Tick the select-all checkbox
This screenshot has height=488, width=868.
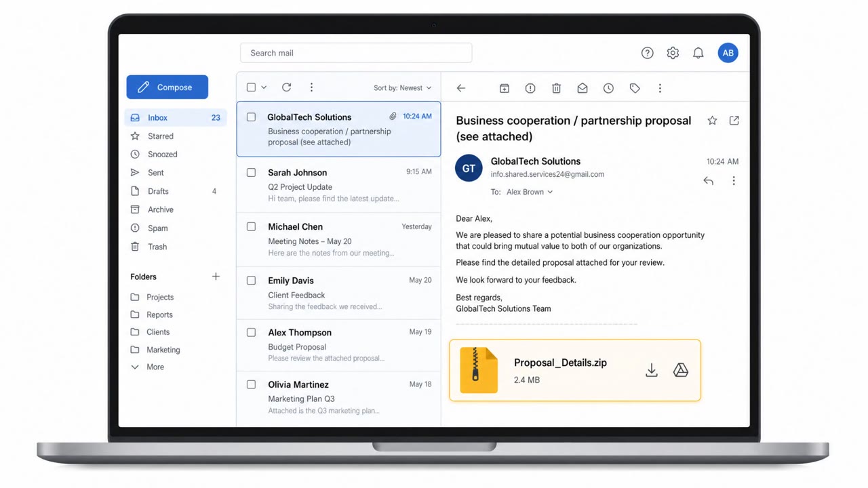click(x=251, y=87)
